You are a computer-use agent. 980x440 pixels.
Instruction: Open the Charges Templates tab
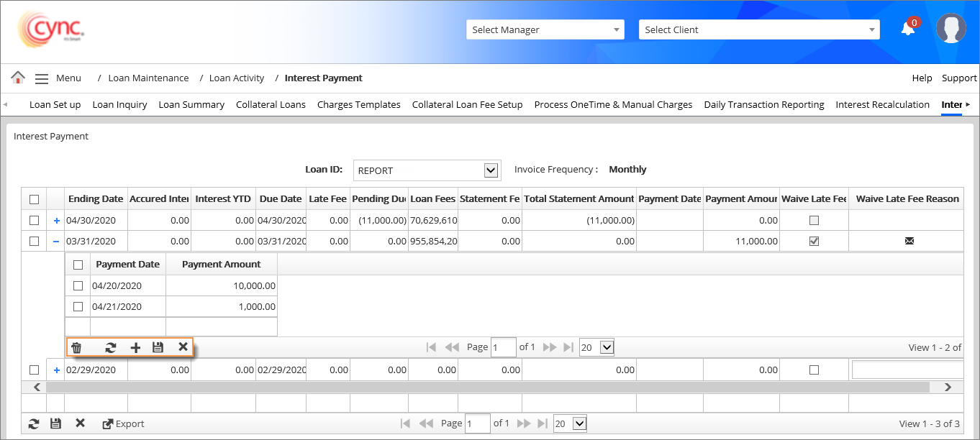coord(358,105)
